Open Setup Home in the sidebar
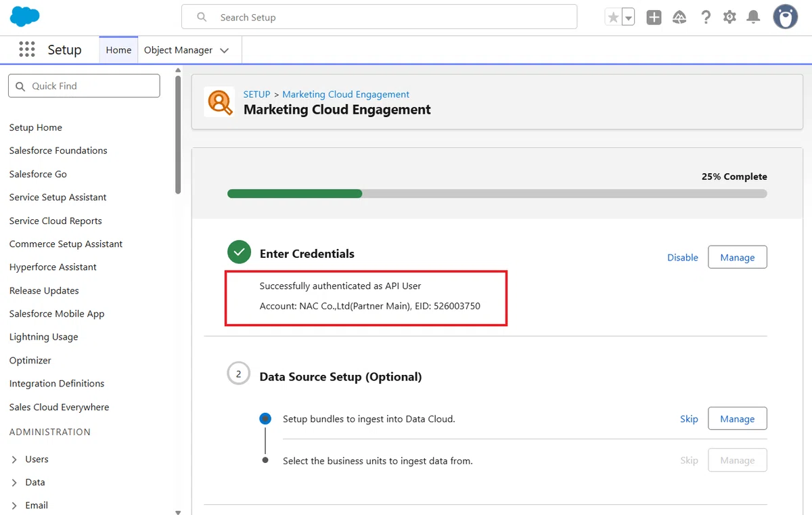Image resolution: width=812 pixels, height=515 pixels. [36, 127]
